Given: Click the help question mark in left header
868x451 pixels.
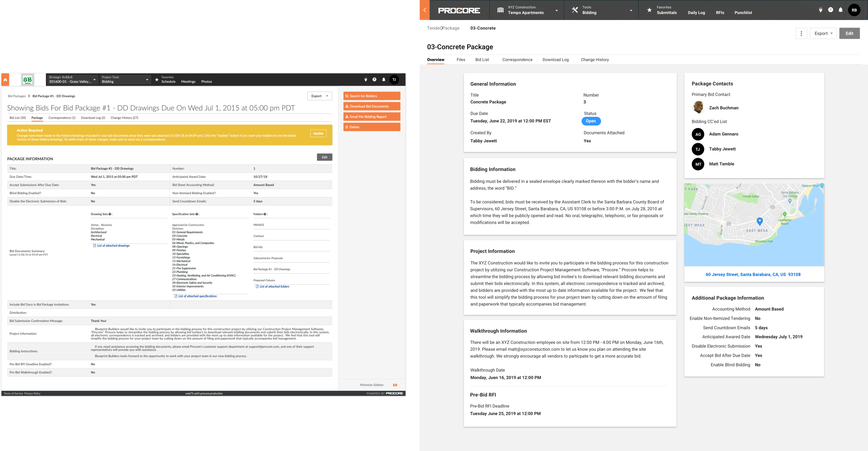Looking at the screenshot, I should (x=374, y=80).
